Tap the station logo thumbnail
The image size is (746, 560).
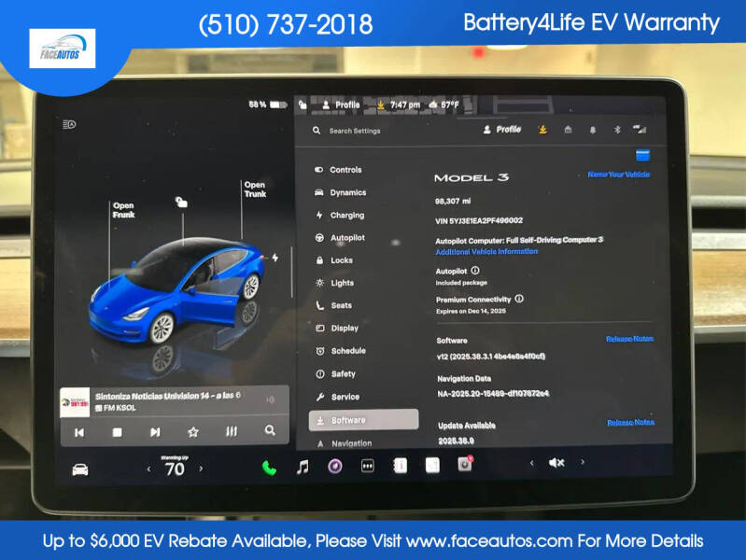point(75,402)
